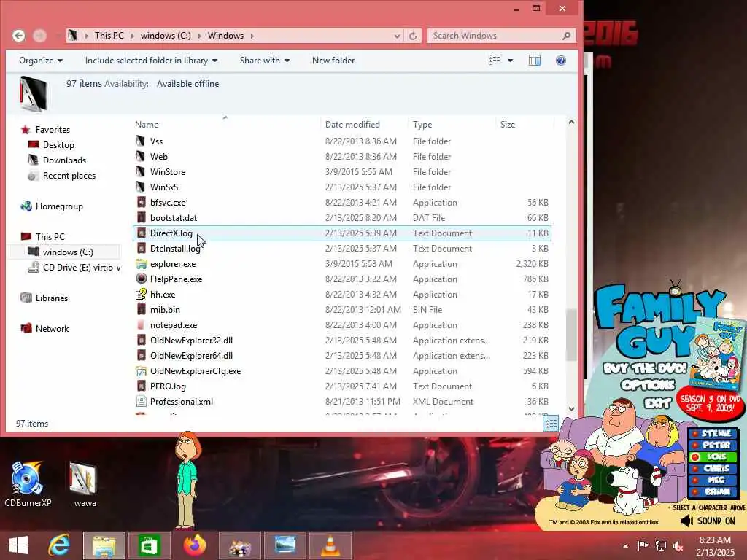747x560 pixels.
Task: Click EXIT in Family Guy widget
Action: [x=657, y=403]
